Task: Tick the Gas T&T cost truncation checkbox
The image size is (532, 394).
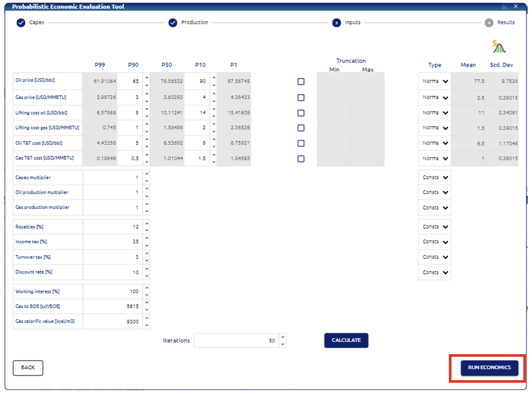Action: tap(301, 158)
